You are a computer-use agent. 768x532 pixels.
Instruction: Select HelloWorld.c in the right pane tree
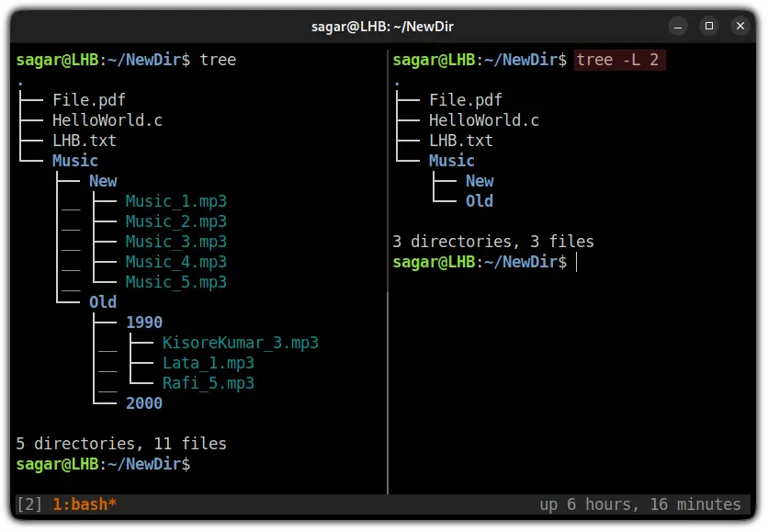[x=482, y=120]
